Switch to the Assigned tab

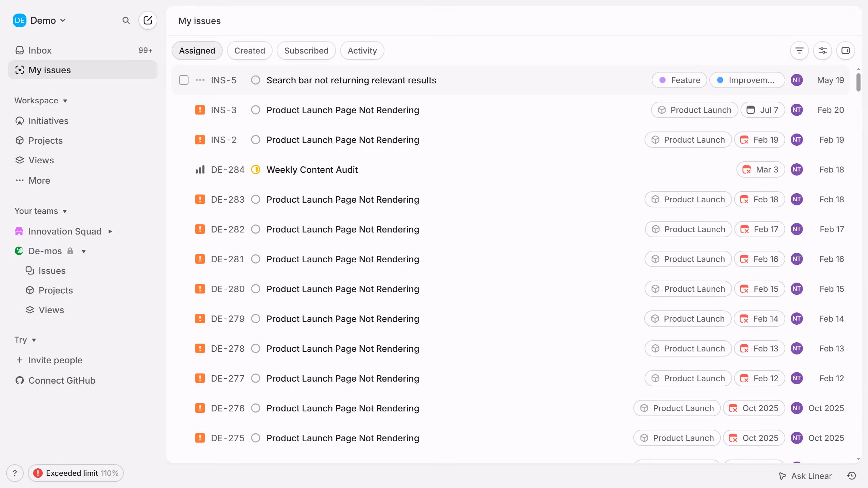click(x=197, y=50)
